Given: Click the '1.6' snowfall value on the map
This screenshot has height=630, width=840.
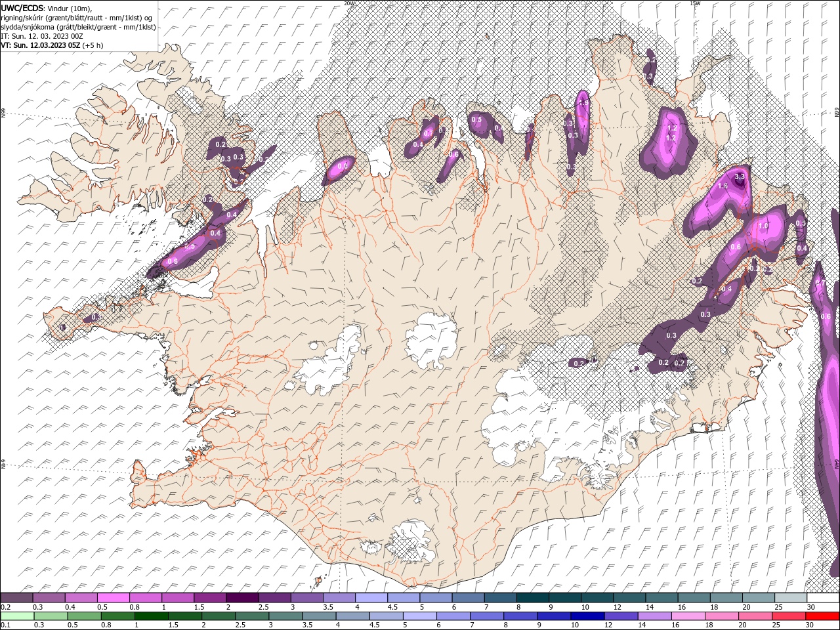Looking at the screenshot, I should [x=723, y=186].
